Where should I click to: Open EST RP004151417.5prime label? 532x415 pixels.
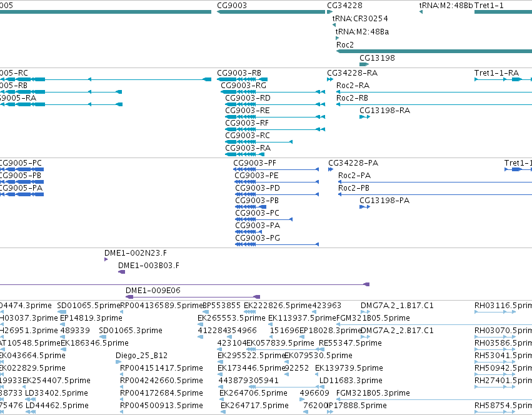click(x=161, y=369)
